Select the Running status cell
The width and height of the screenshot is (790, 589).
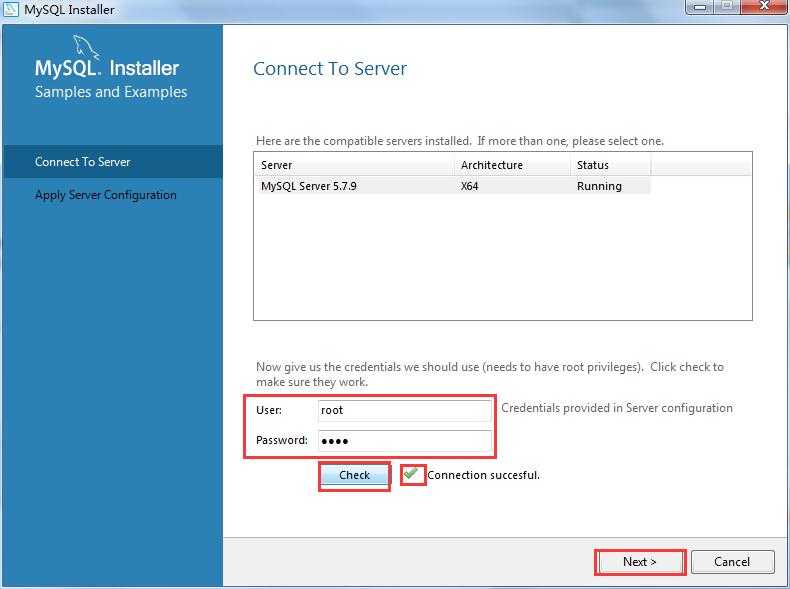point(599,186)
